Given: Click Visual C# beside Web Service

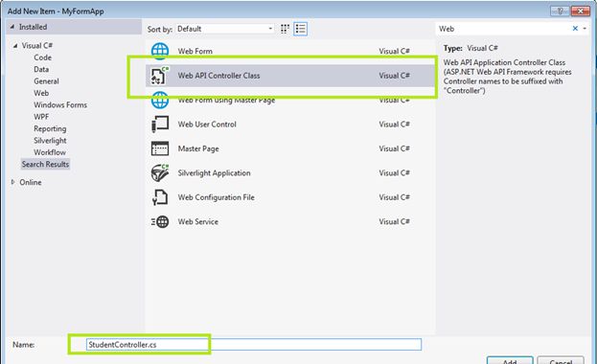Looking at the screenshot, I should coord(394,221).
